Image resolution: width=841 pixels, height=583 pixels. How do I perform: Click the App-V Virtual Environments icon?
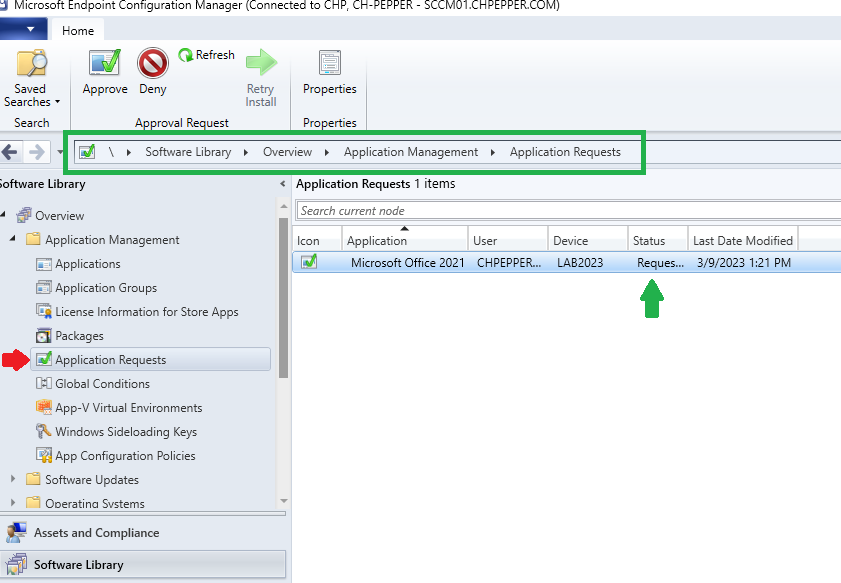pos(43,407)
